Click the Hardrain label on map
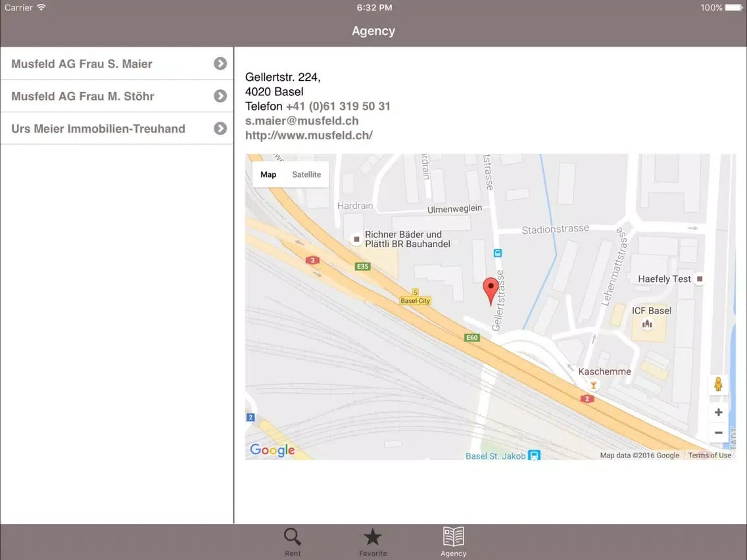Image resolution: width=747 pixels, height=560 pixels. [x=355, y=206]
